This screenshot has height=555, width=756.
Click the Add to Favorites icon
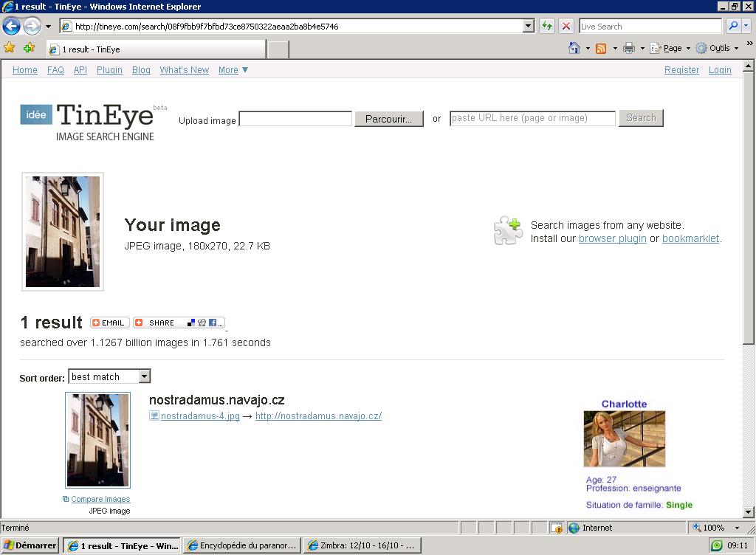point(29,48)
